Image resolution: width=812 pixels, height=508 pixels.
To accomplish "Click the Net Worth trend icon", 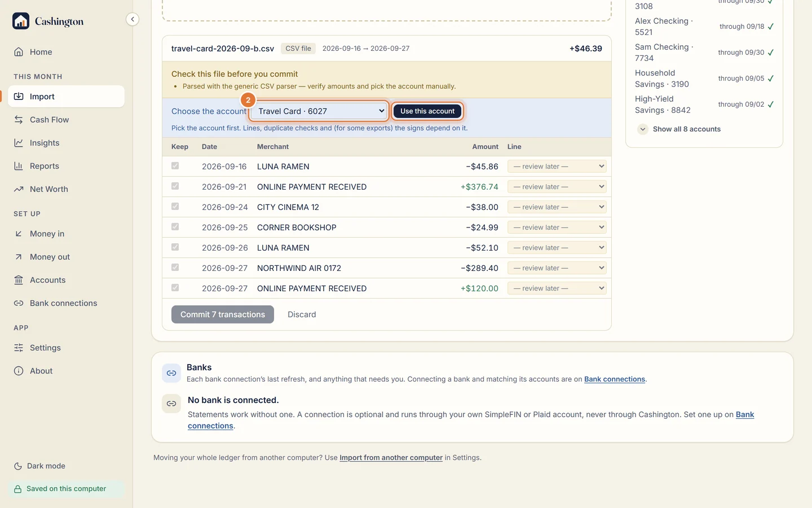I will 19,189.
